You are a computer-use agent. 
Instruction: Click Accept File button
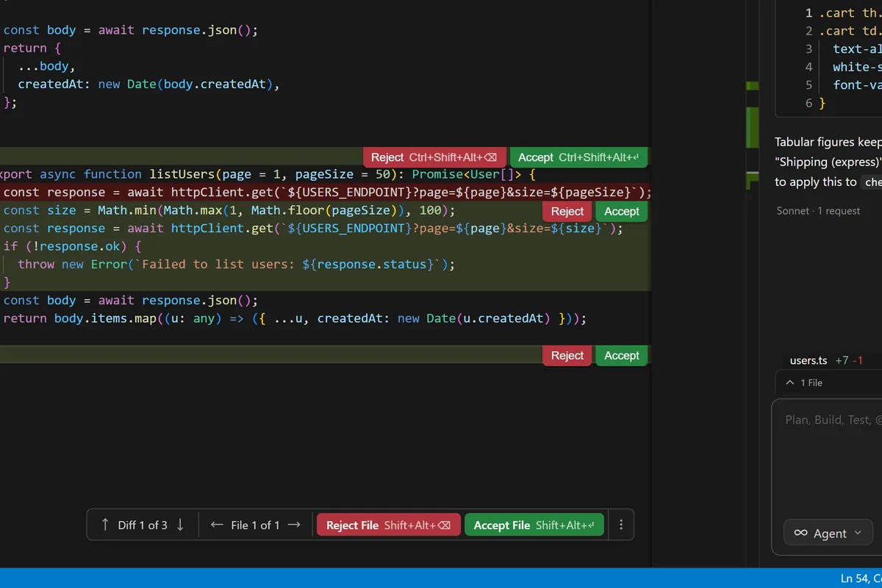tap(534, 525)
